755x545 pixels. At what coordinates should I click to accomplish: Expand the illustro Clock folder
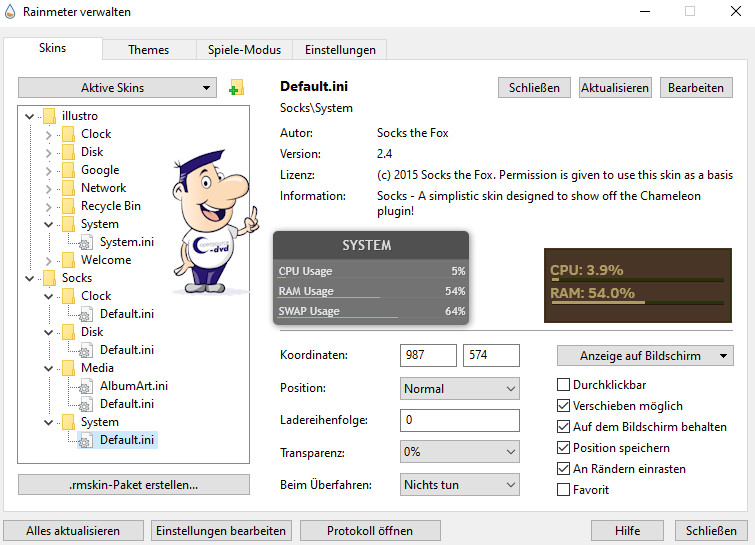[x=47, y=134]
